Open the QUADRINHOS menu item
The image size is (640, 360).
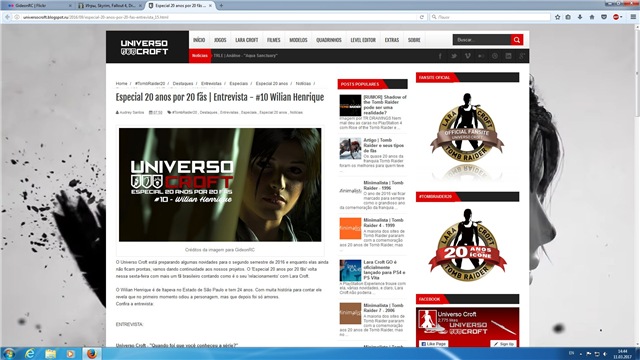pyautogui.click(x=329, y=40)
